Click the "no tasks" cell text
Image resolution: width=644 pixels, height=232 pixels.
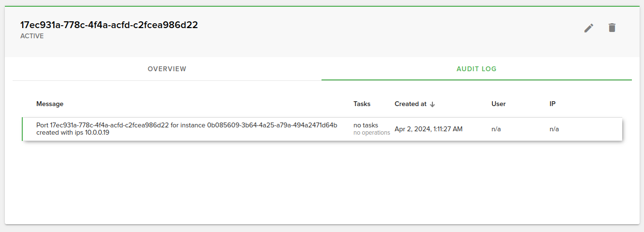click(x=366, y=125)
